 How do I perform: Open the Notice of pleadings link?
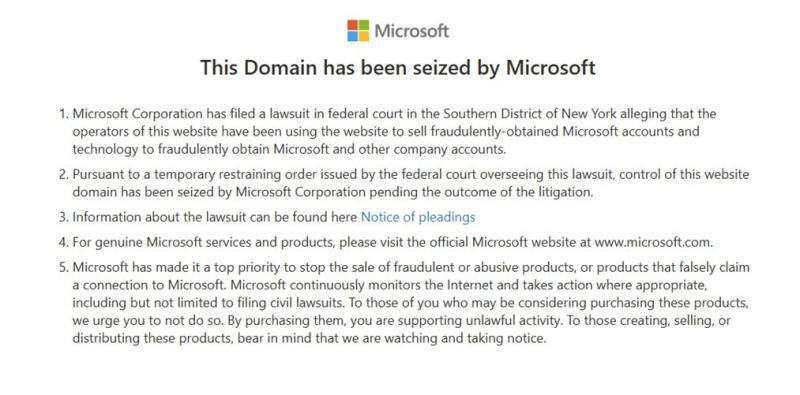418,217
